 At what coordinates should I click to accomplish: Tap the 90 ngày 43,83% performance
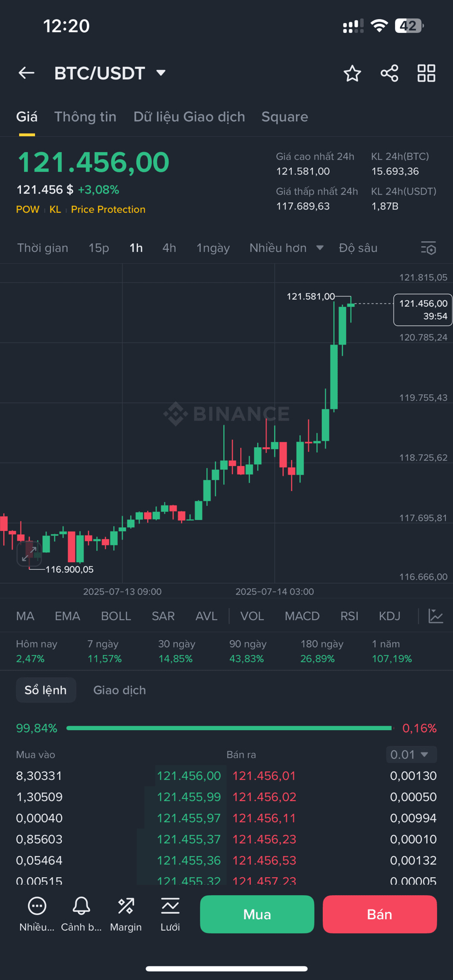[247, 651]
